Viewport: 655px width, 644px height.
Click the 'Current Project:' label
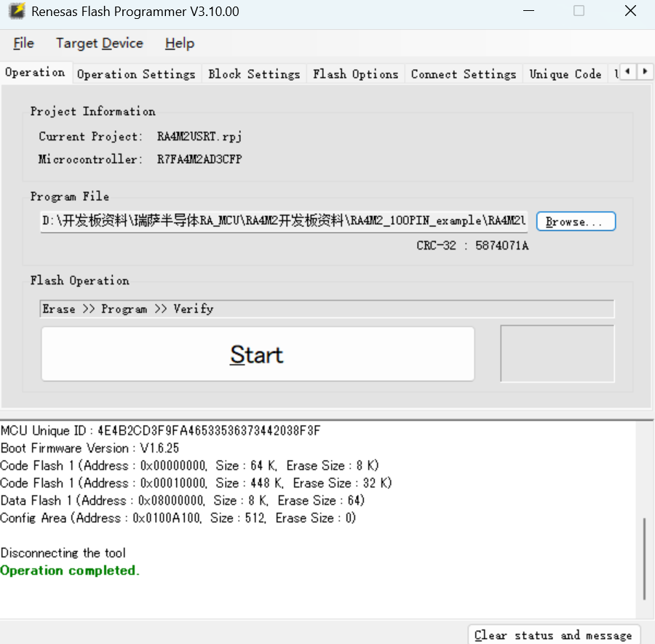pos(91,137)
